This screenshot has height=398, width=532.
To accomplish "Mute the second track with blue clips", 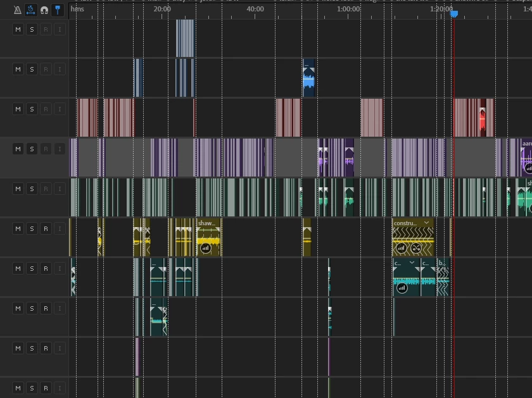I will pyautogui.click(x=18, y=69).
